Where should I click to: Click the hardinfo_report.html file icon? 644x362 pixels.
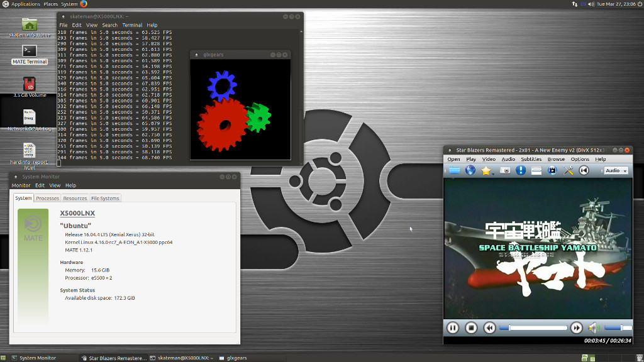click(x=30, y=156)
